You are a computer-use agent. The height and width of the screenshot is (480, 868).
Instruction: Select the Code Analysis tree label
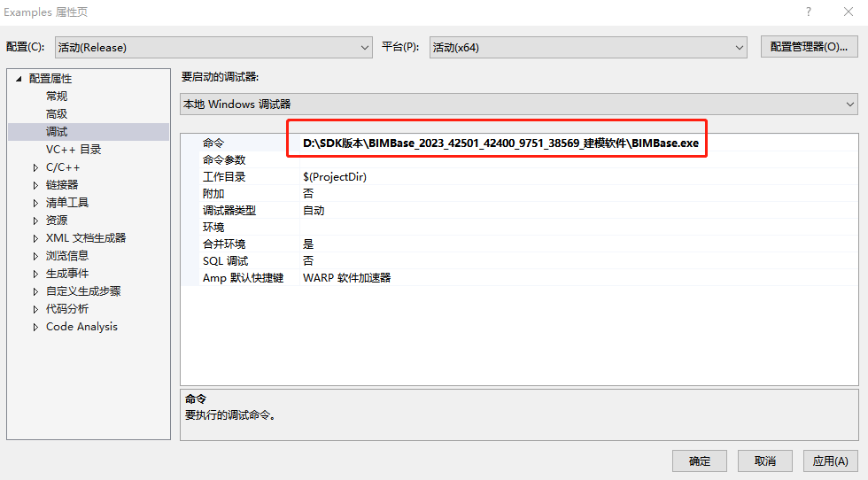(81, 327)
